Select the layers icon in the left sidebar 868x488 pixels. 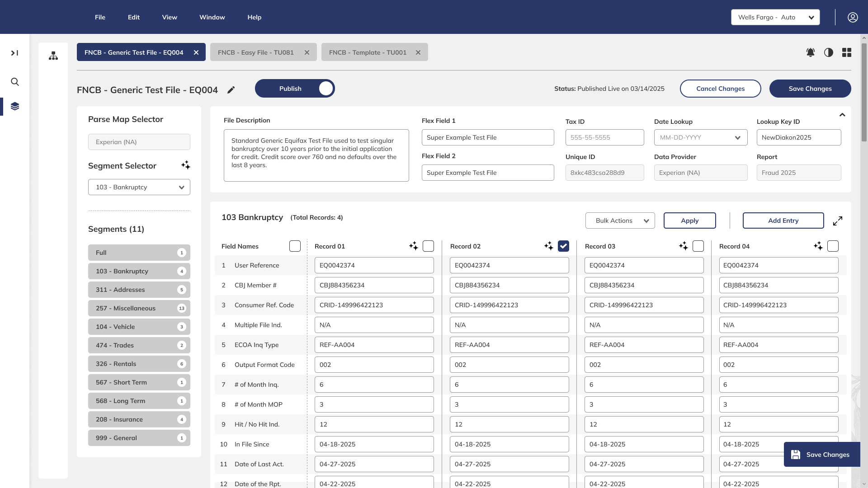15,106
